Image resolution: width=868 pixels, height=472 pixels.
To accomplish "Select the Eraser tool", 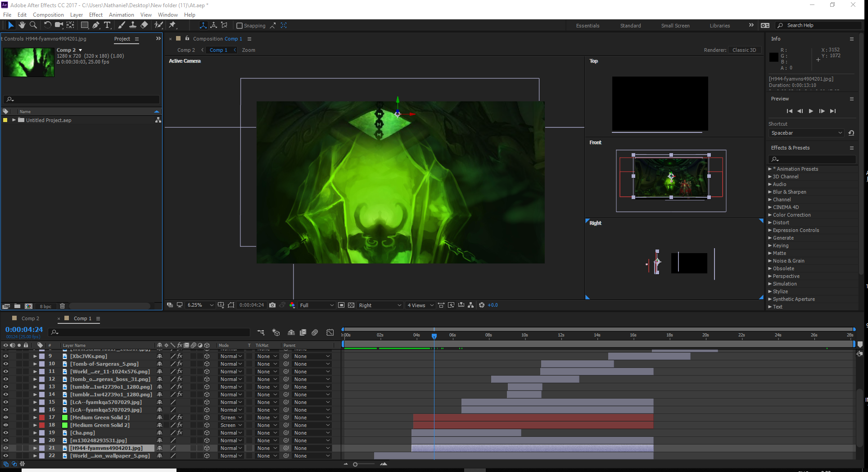I will click(x=144, y=25).
